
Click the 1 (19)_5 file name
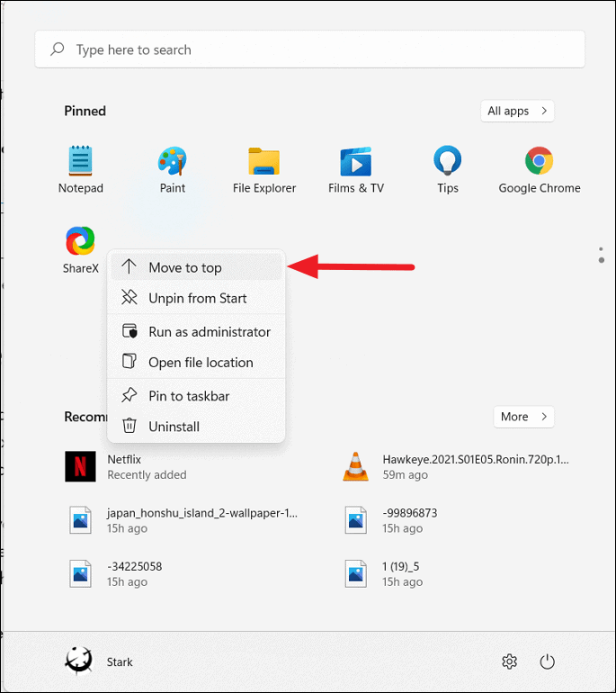401,567
